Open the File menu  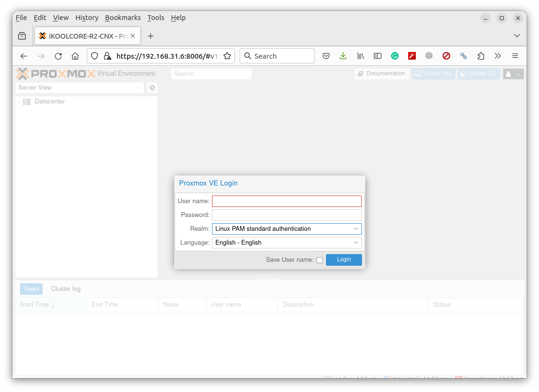point(21,18)
